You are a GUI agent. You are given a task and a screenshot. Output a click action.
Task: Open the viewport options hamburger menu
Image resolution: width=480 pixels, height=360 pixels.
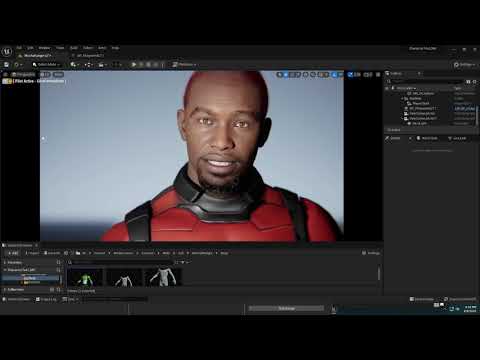pos(5,75)
